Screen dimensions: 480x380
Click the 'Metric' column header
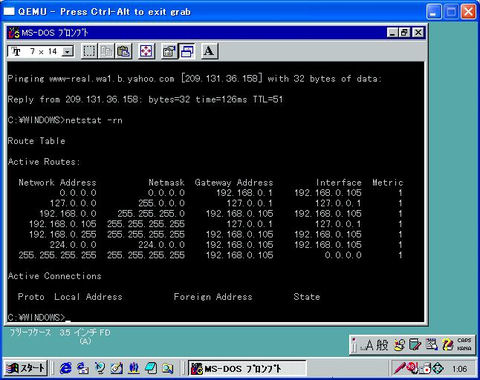[x=388, y=183]
